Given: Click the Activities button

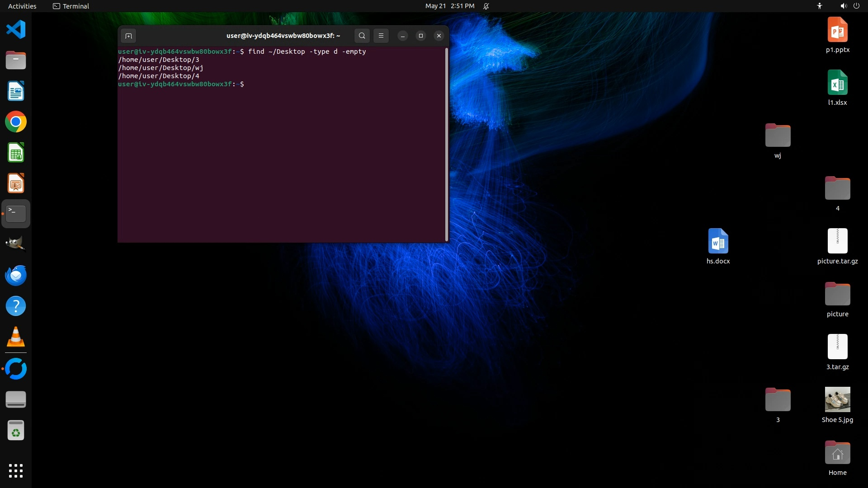Looking at the screenshot, I should 22,6.
